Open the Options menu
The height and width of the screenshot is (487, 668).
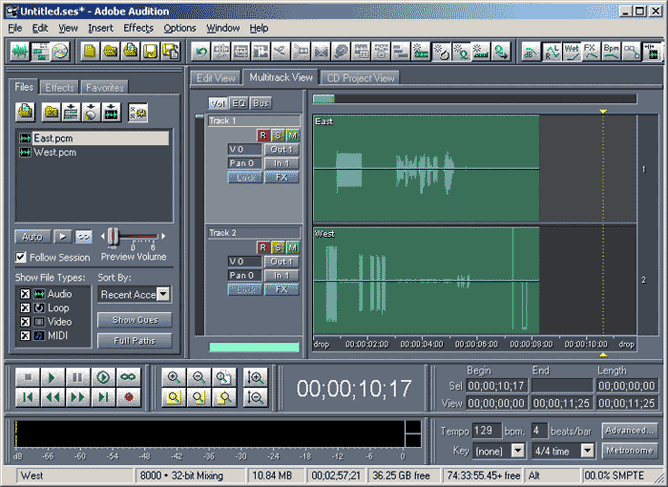pyautogui.click(x=179, y=28)
